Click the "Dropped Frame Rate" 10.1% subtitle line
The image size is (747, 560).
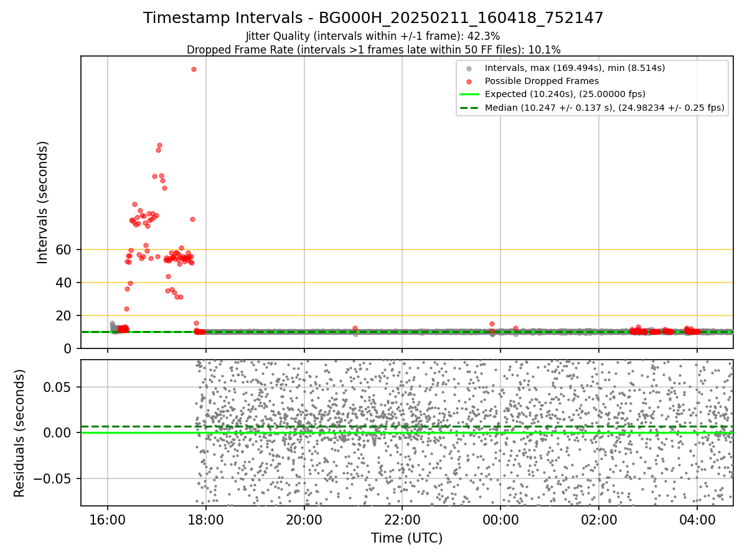[374, 50]
